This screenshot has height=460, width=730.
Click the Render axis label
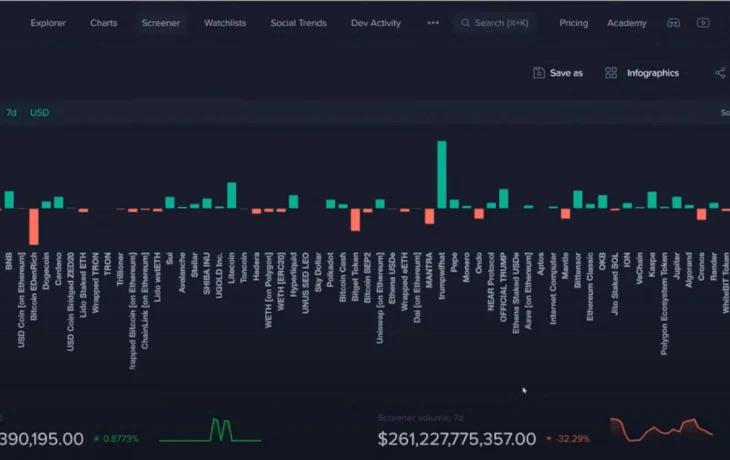(x=714, y=266)
